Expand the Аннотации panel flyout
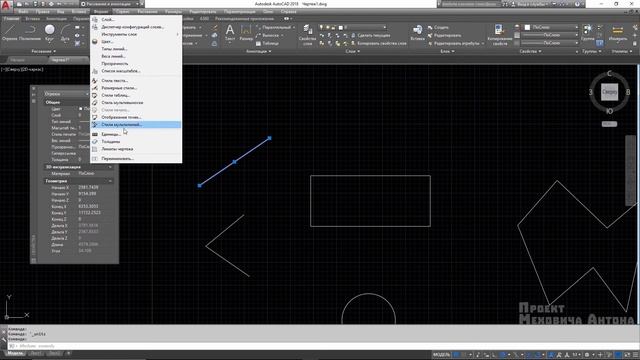The width and height of the screenshot is (640, 360). (x=258, y=51)
